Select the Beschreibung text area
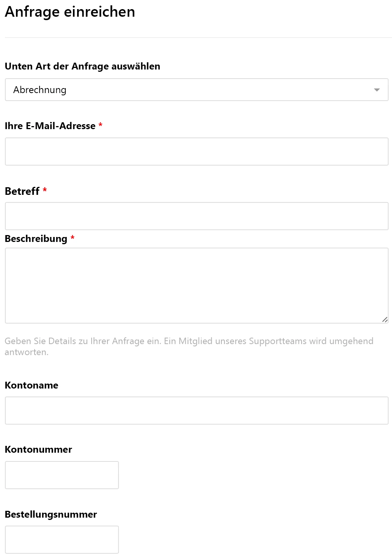 click(x=196, y=286)
